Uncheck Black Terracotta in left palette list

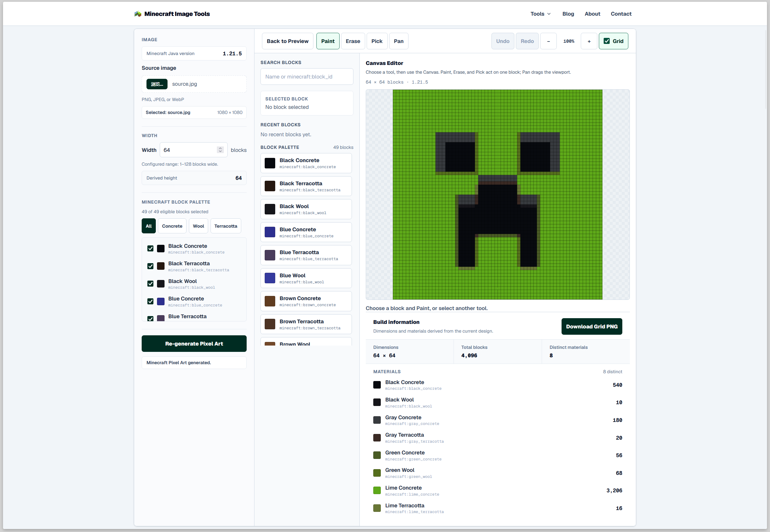[150, 266]
